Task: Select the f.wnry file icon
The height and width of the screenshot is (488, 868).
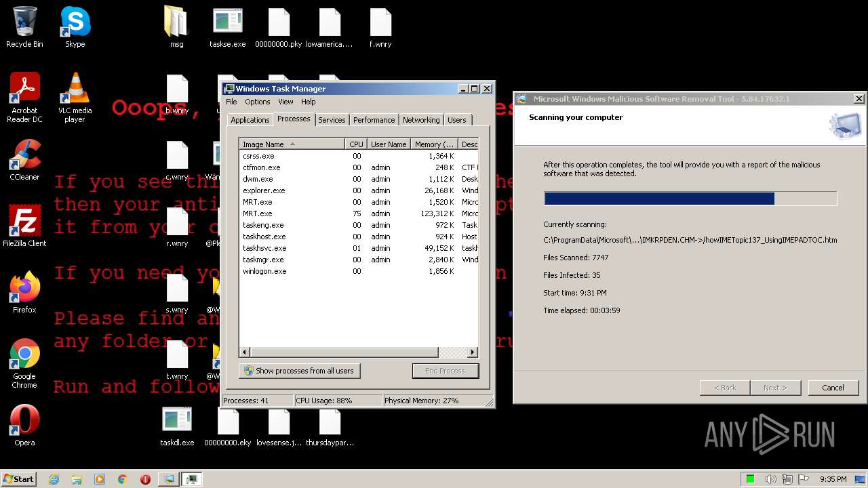Action: pyautogui.click(x=380, y=27)
